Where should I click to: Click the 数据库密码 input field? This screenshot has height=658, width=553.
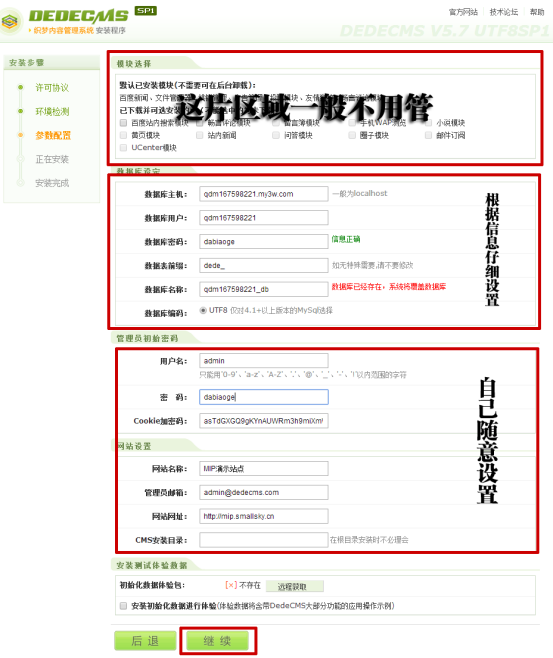[x=263, y=242]
